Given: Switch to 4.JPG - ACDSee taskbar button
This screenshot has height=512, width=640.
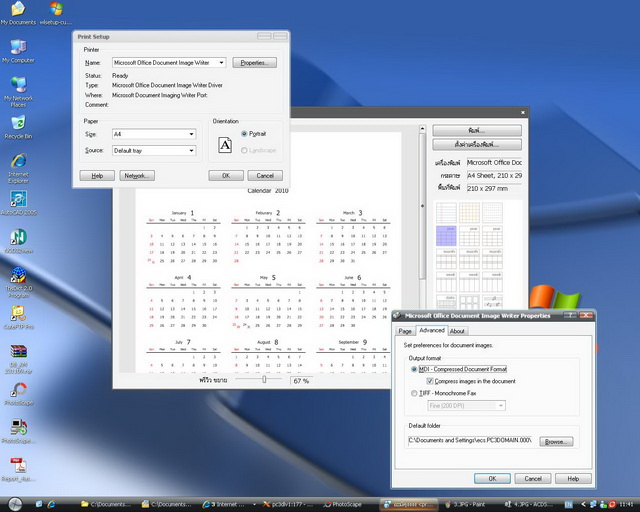Looking at the screenshot, I should click(x=529, y=504).
